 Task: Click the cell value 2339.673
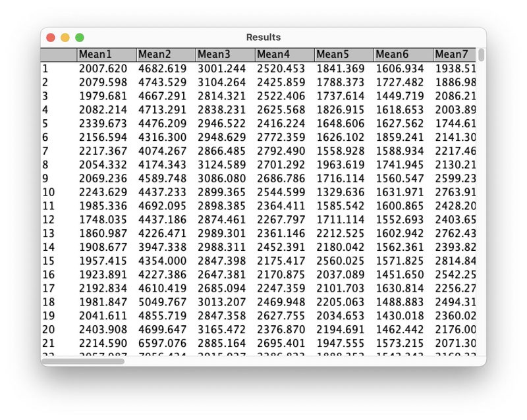click(x=103, y=124)
